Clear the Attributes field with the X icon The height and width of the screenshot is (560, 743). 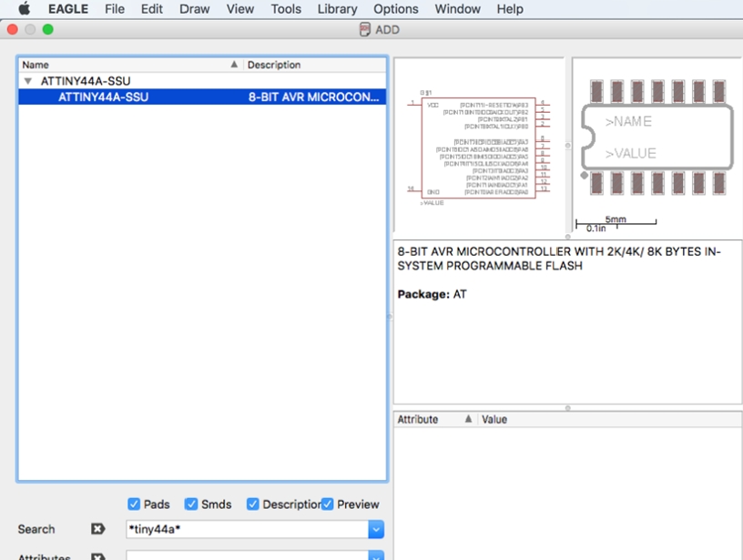(x=97, y=556)
